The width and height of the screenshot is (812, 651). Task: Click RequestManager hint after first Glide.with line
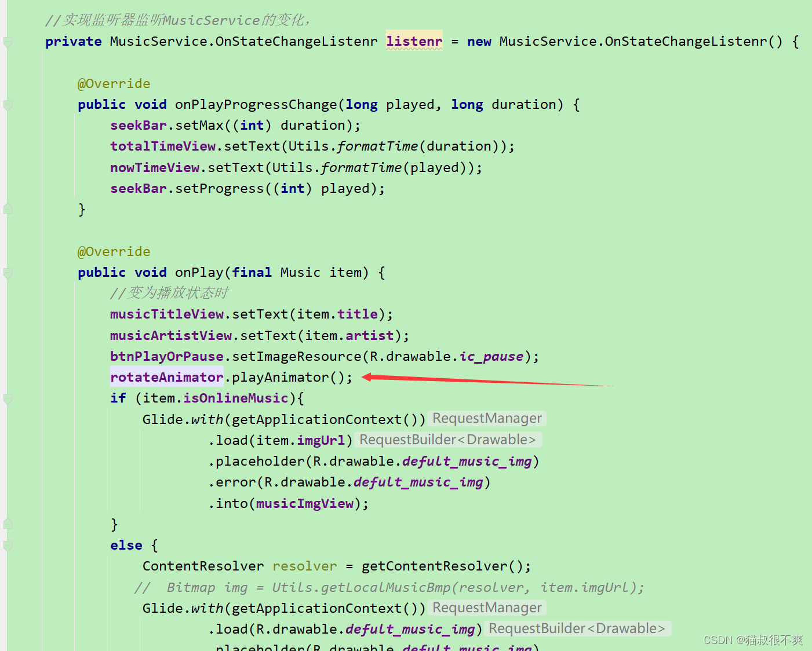pos(487,418)
